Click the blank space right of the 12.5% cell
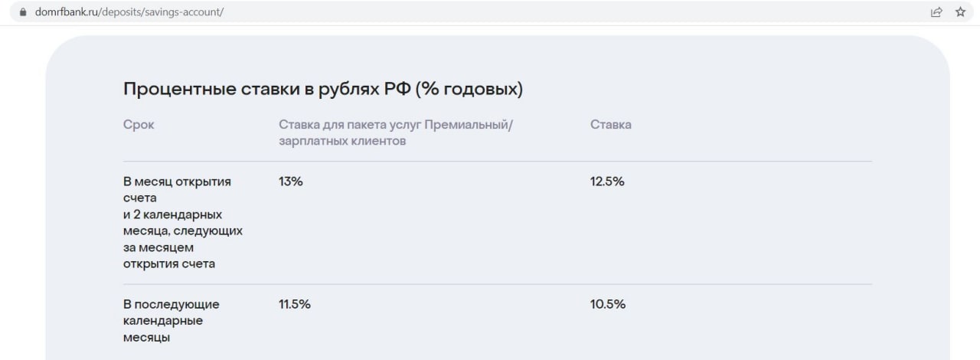 [x=750, y=182]
